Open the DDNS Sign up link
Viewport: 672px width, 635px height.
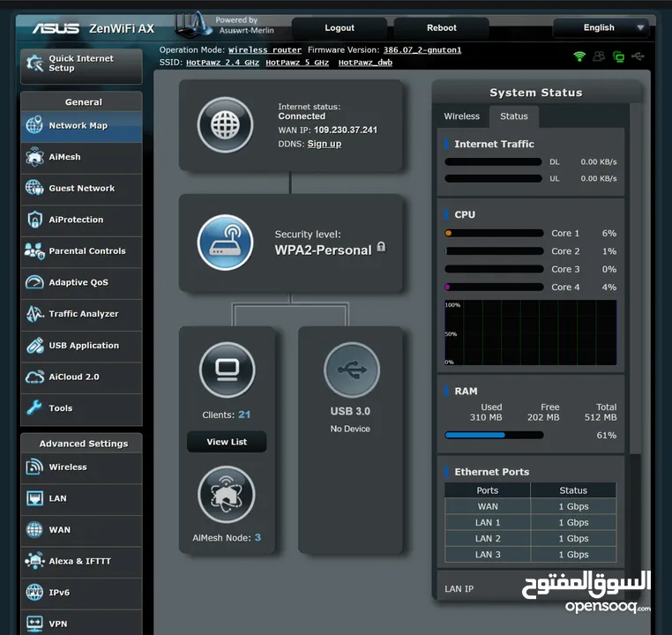325,144
